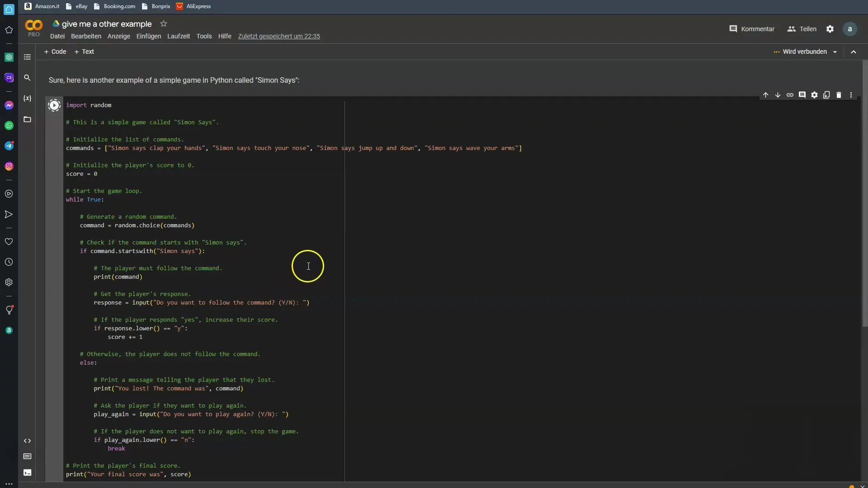Click the Kommentar button

tap(752, 29)
